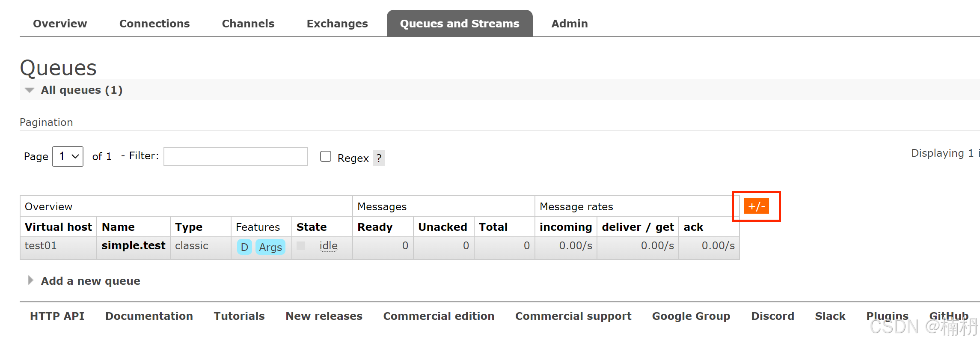
Task: Open the Commercial edition link
Action: pyautogui.click(x=439, y=316)
